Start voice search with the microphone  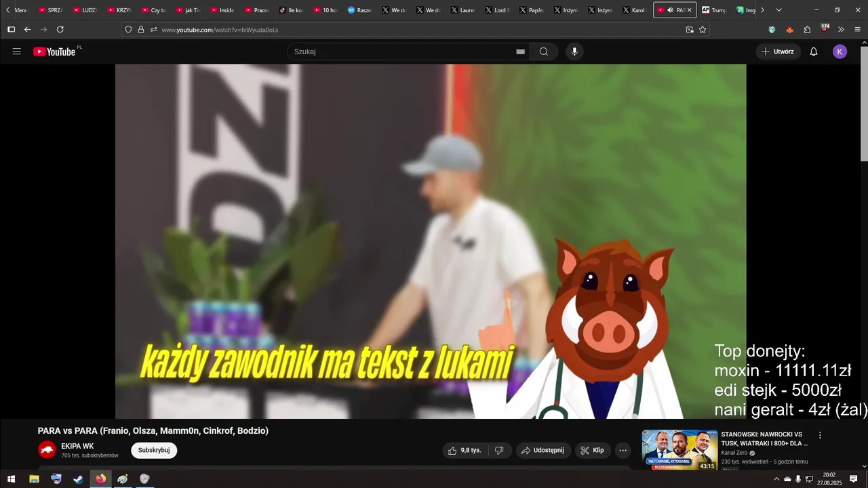(x=574, y=52)
